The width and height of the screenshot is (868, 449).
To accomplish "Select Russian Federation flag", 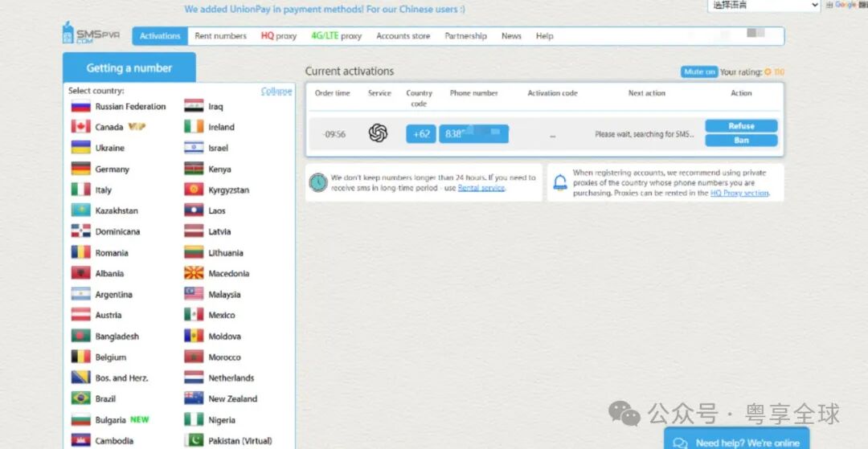I will (x=81, y=106).
